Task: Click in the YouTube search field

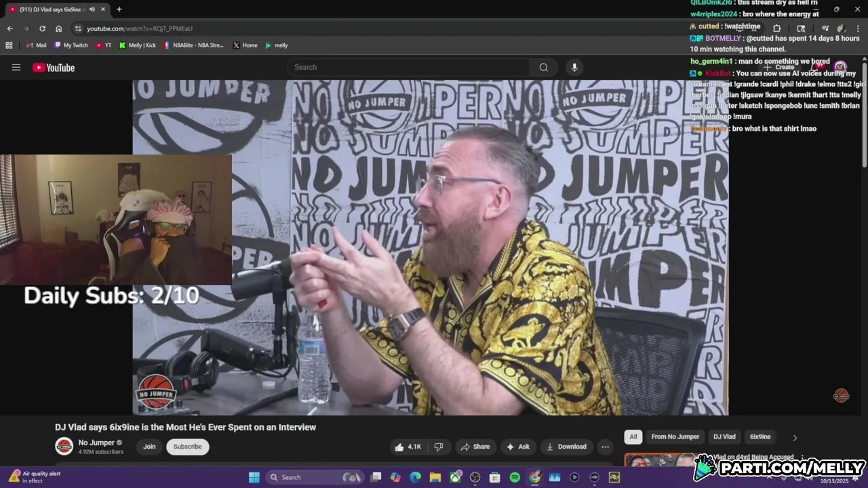Action: point(408,67)
